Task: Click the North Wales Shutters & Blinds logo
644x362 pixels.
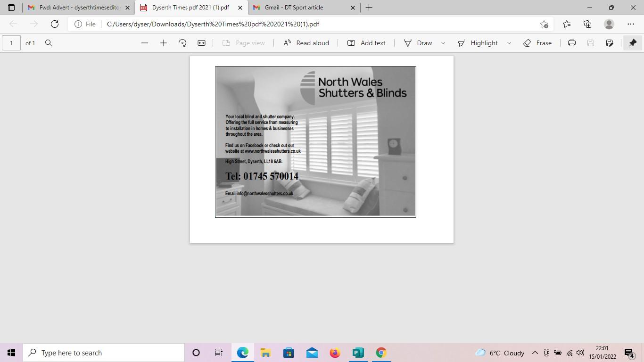Action: tap(354, 88)
